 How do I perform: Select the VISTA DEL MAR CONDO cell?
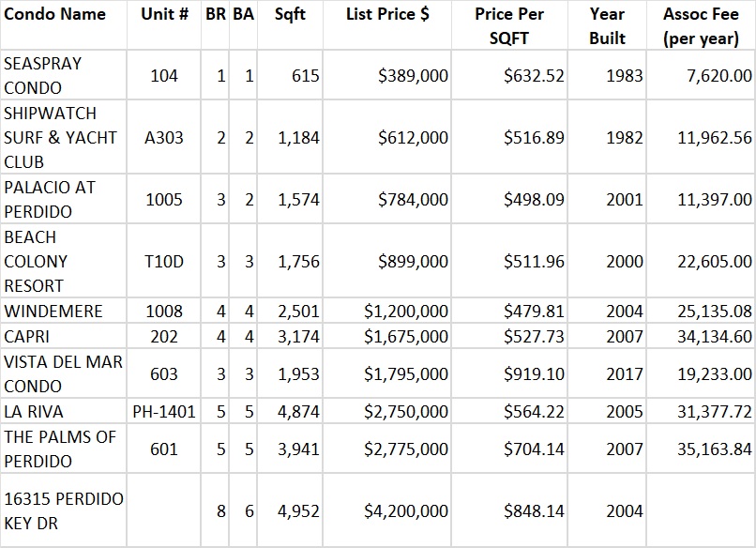coord(63,373)
